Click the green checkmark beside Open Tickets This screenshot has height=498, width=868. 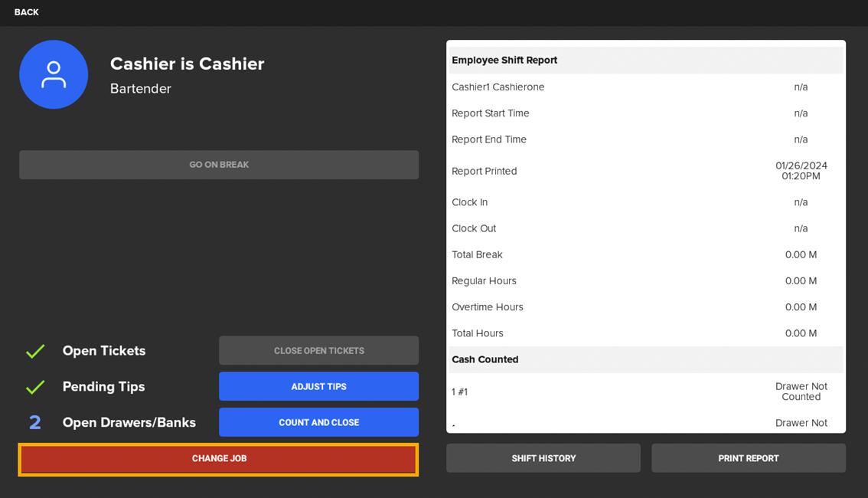[35, 350]
